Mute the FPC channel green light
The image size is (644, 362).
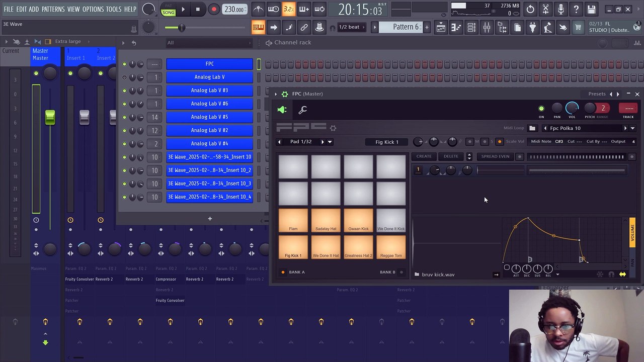coord(124,64)
